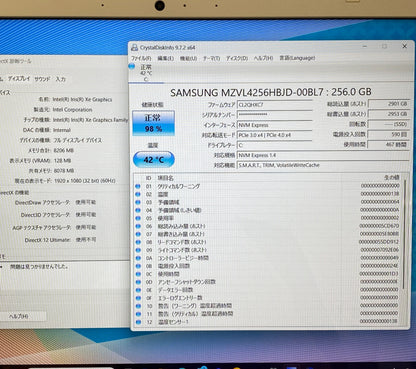Viewport: 416px width, 369px height.
Task: Click the 電源投入回数 590 回 value
Action: point(389,134)
